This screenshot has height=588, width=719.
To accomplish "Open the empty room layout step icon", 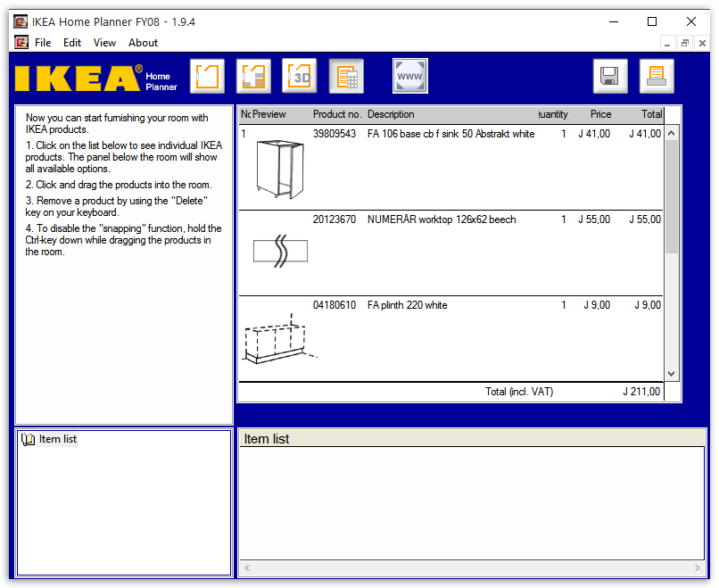I will click(x=207, y=76).
